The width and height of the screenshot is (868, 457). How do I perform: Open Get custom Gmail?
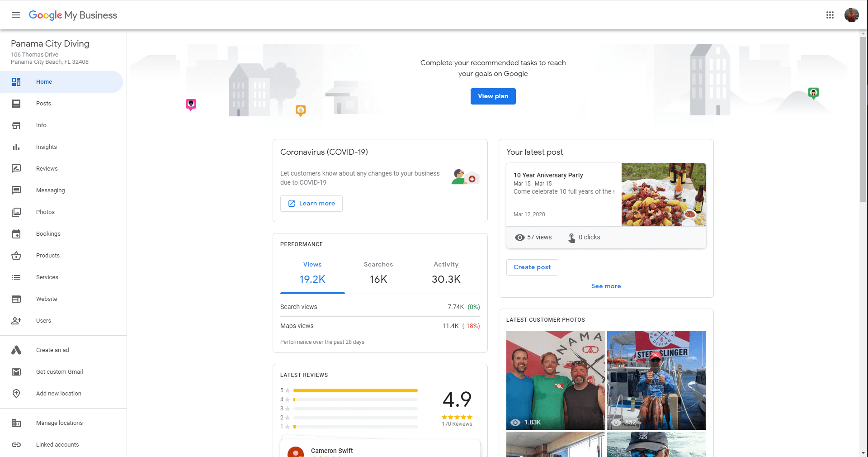click(59, 371)
